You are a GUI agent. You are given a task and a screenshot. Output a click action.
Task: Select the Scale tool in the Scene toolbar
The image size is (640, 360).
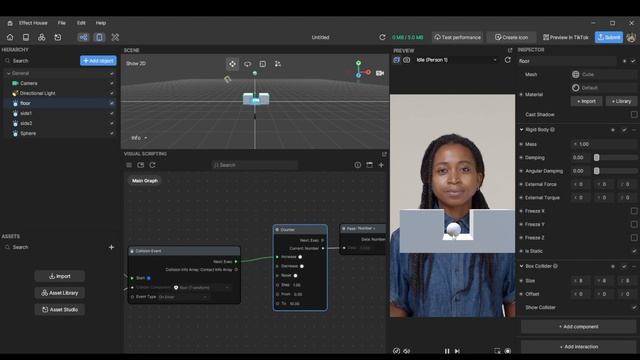[262, 64]
